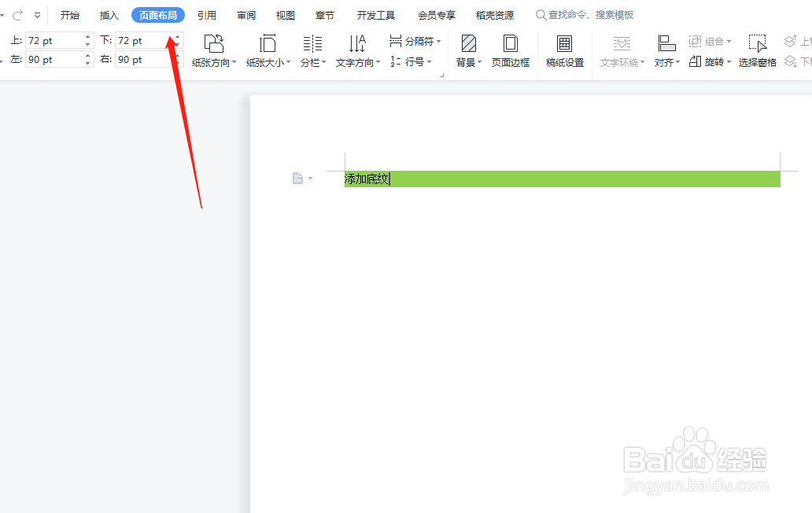Click the 分隔符 break icon
The image size is (812, 513).
click(x=396, y=41)
